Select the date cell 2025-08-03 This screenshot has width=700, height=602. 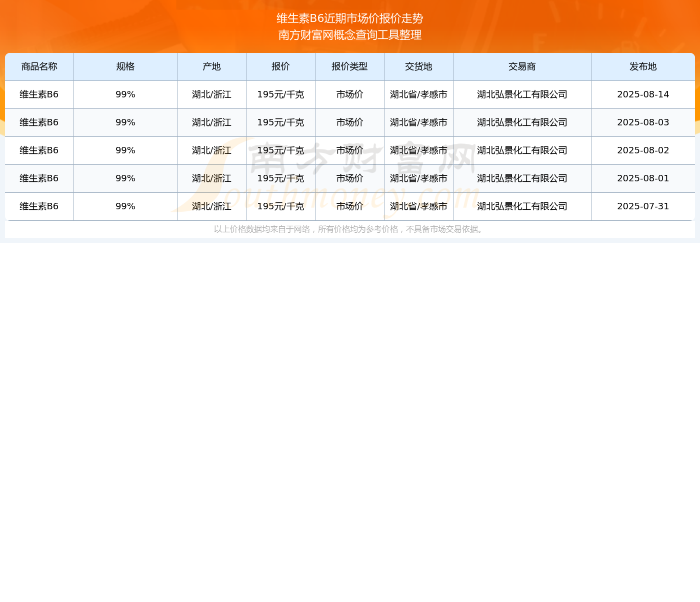pos(643,122)
